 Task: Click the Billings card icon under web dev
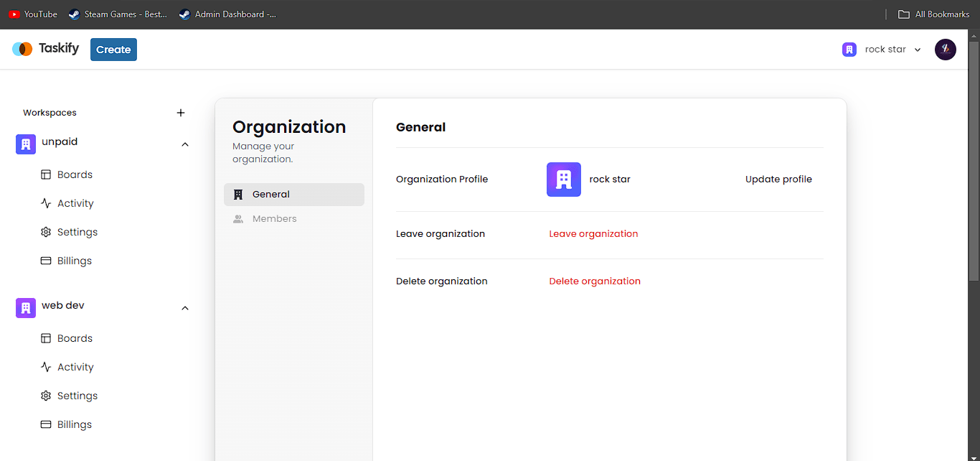click(46, 424)
